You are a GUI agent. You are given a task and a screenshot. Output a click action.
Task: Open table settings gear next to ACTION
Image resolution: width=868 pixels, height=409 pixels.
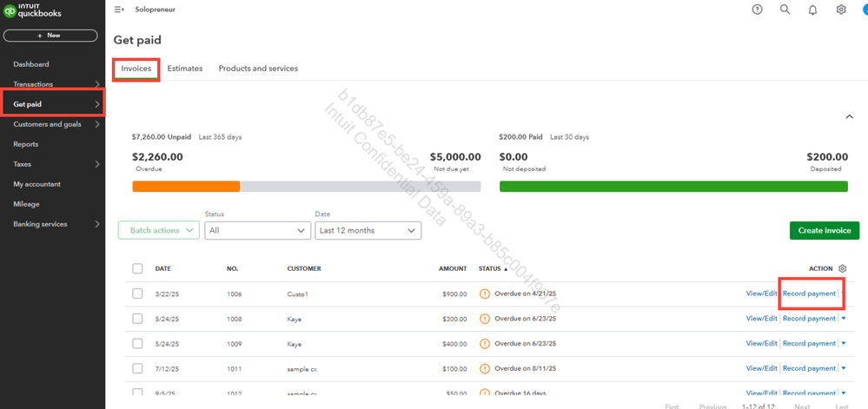click(843, 268)
